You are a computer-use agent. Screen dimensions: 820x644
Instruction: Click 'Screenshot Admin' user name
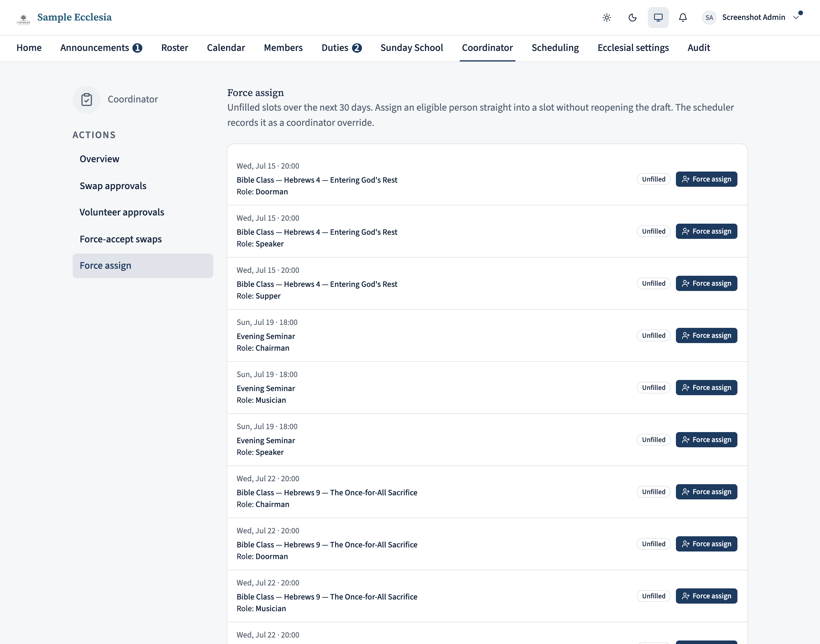coord(753,17)
